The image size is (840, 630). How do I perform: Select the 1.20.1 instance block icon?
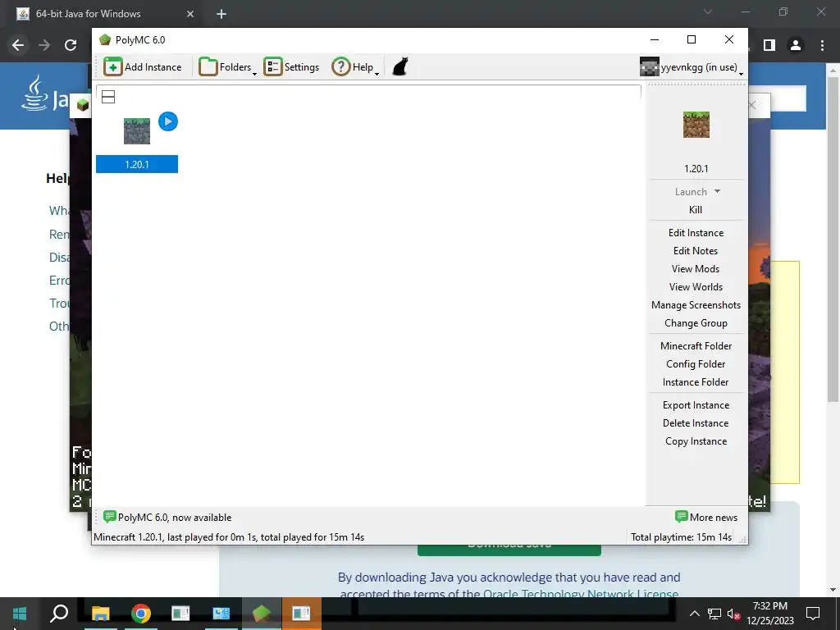point(137,131)
